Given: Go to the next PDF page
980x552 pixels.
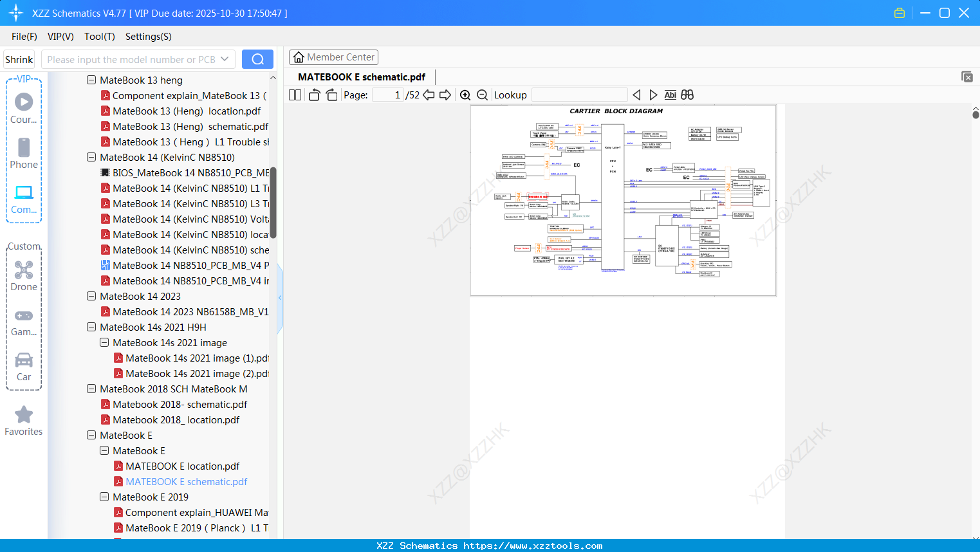Looking at the screenshot, I should click(445, 95).
